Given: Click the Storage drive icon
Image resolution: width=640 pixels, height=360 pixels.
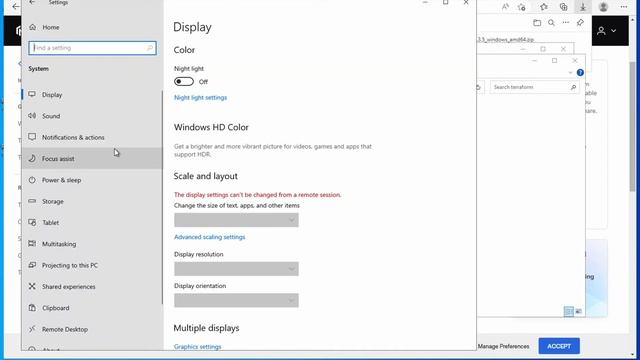Looking at the screenshot, I should coord(32,201).
